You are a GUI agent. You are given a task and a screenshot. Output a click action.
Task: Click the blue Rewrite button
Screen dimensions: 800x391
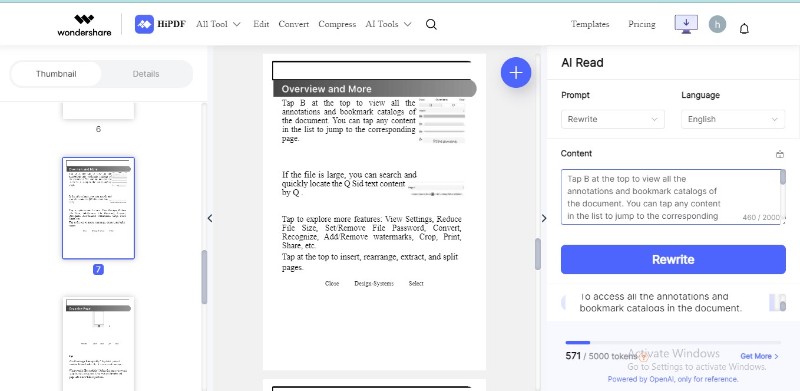point(673,259)
